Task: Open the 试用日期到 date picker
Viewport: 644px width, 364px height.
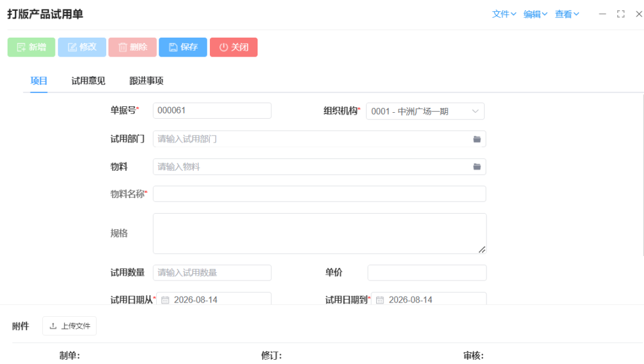Action: point(429,299)
